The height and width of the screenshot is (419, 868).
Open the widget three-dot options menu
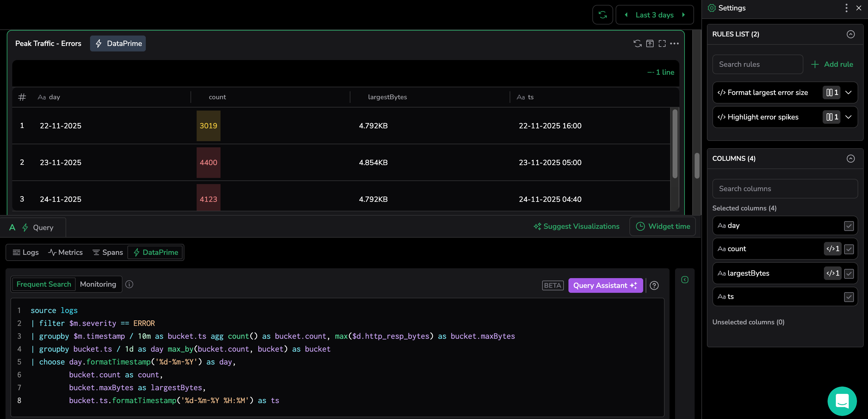coord(674,43)
